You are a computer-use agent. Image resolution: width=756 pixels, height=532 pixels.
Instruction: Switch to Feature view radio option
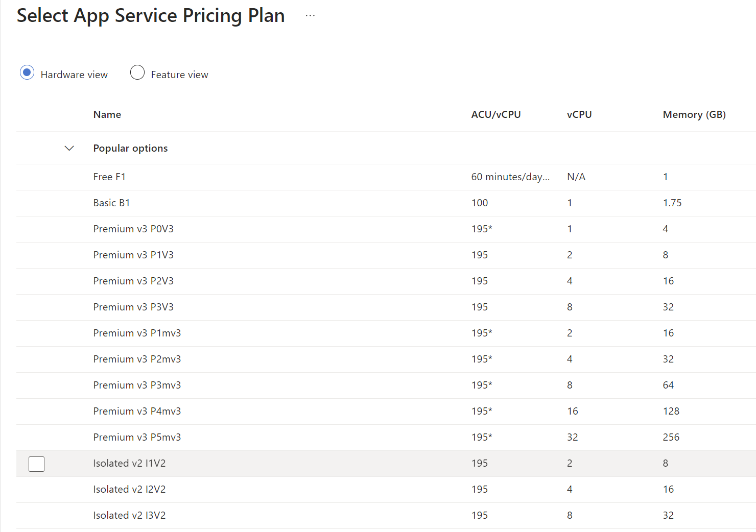coord(137,72)
